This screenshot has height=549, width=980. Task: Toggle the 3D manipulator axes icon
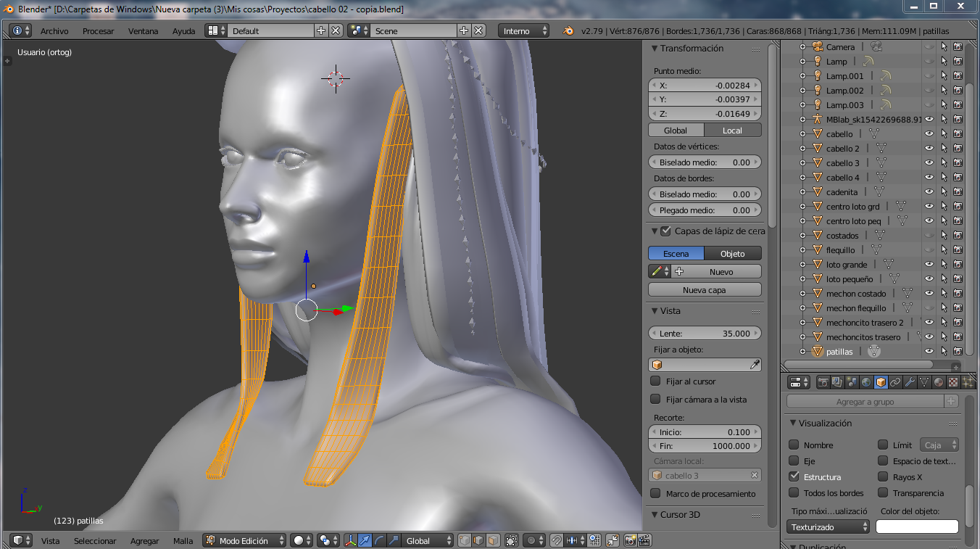(351, 540)
